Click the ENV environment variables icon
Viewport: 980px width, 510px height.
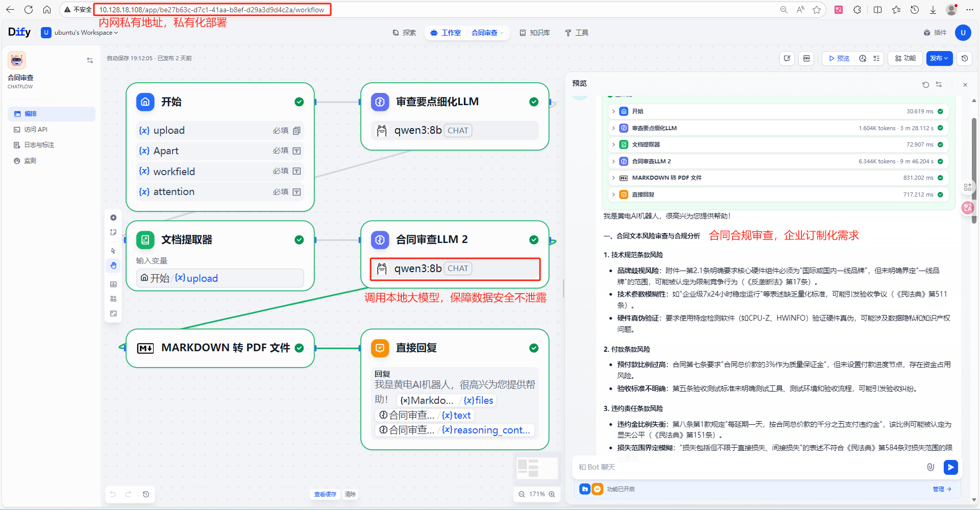coord(806,58)
